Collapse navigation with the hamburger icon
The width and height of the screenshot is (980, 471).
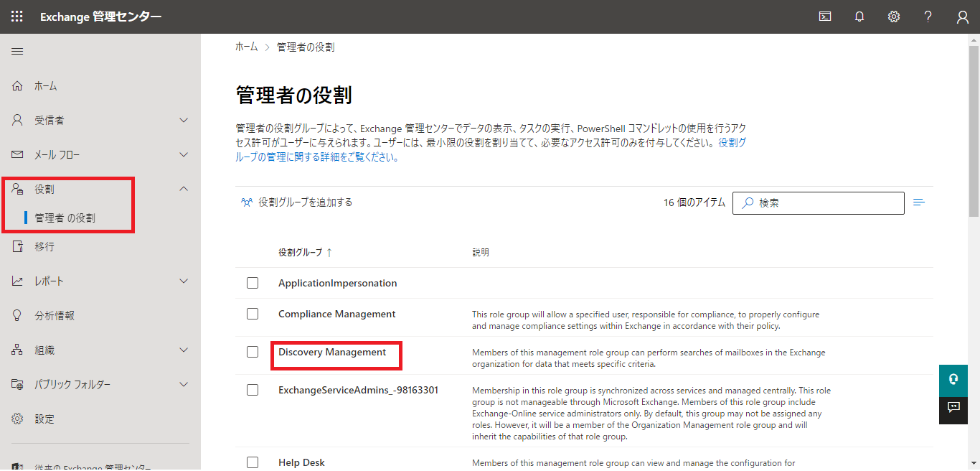17,51
